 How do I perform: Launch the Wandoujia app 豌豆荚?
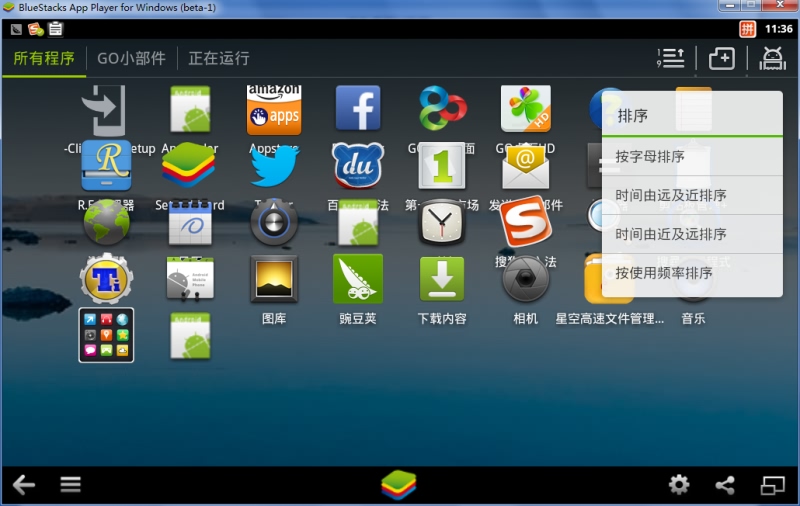[358, 279]
